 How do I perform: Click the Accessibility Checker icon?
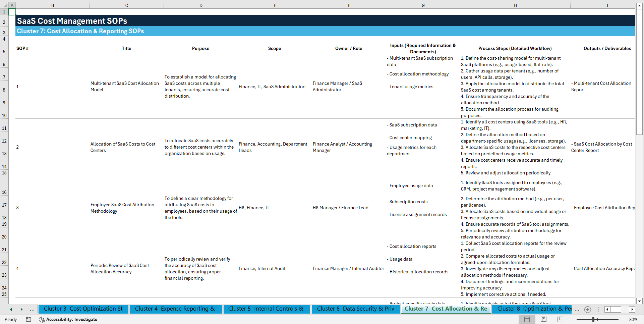[42, 320]
